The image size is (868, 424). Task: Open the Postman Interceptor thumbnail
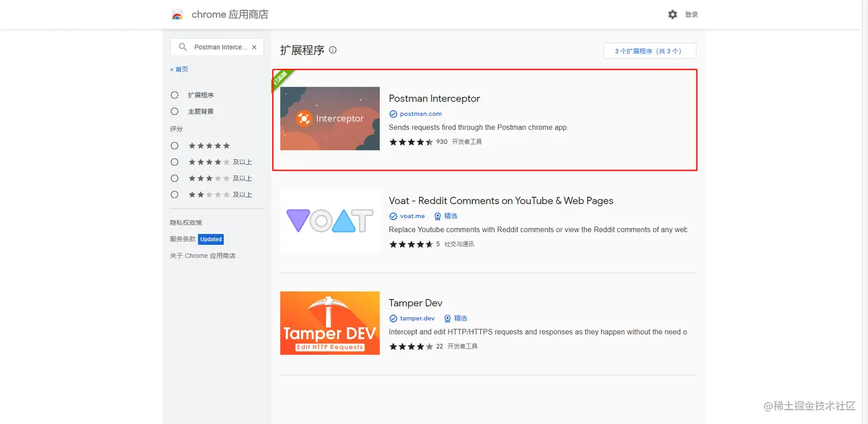pos(330,118)
